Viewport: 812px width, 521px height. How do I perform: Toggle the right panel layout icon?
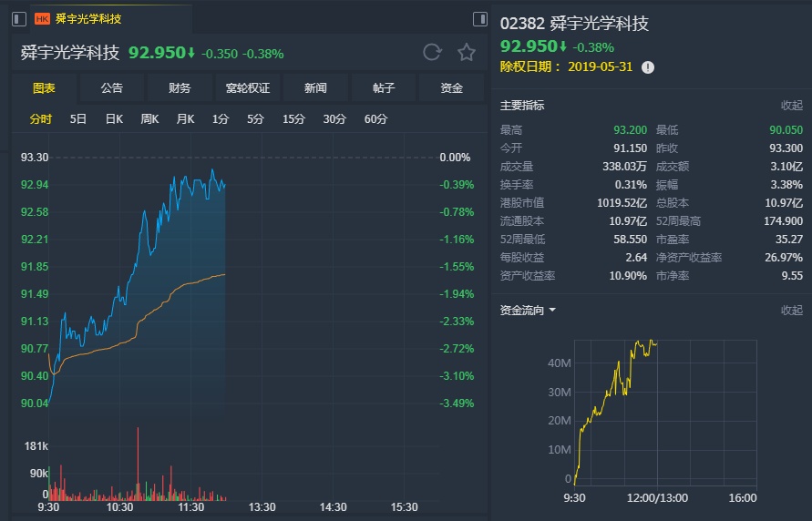[480, 19]
